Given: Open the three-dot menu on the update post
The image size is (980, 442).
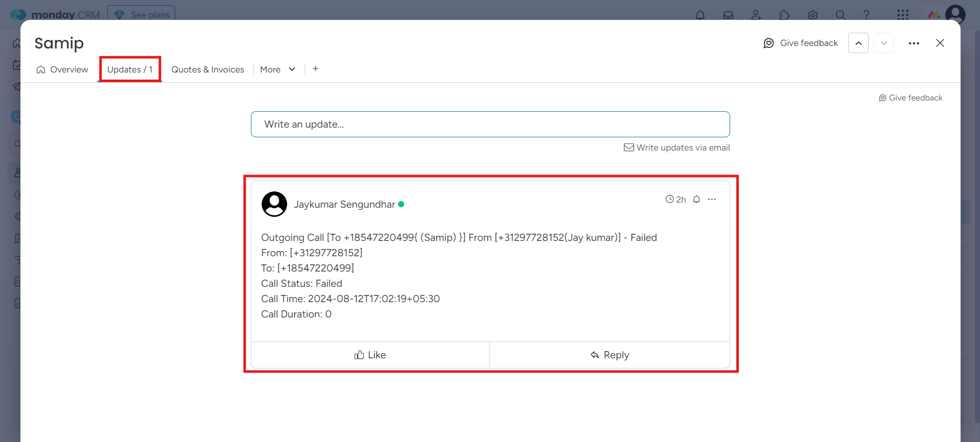Looking at the screenshot, I should [x=712, y=200].
